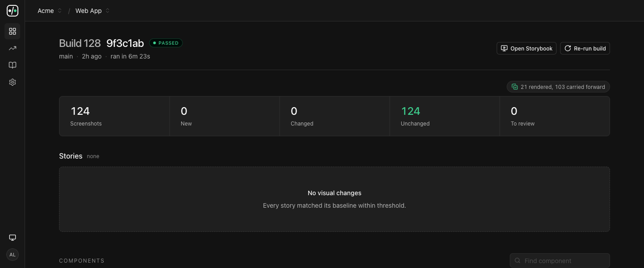
Task: Click the main branch label
Action: click(x=66, y=56)
